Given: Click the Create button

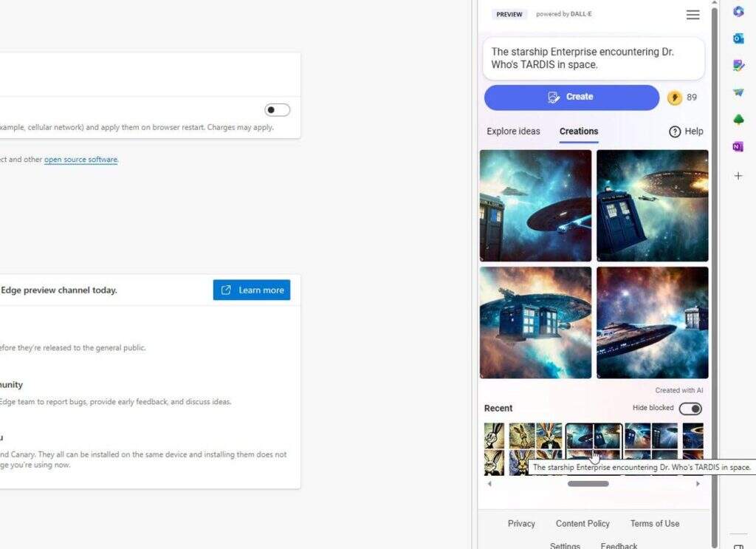Looking at the screenshot, I should tap(571, 98).
